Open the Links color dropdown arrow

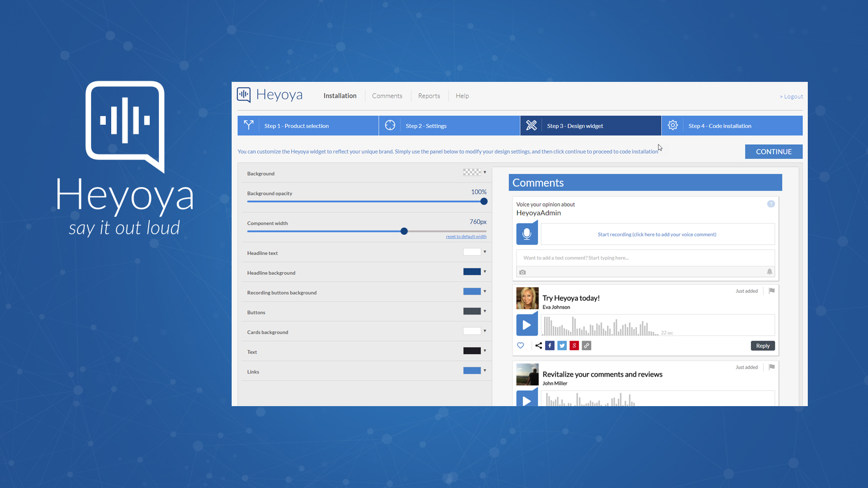pyautogui.click(x=485, y=370)
